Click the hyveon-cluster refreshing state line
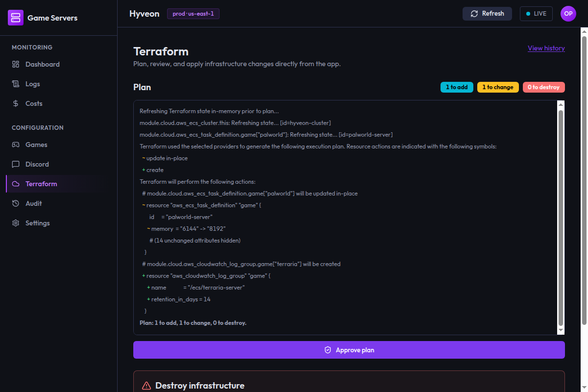Screen dimensions: 588x392 [x=236, y=123]
